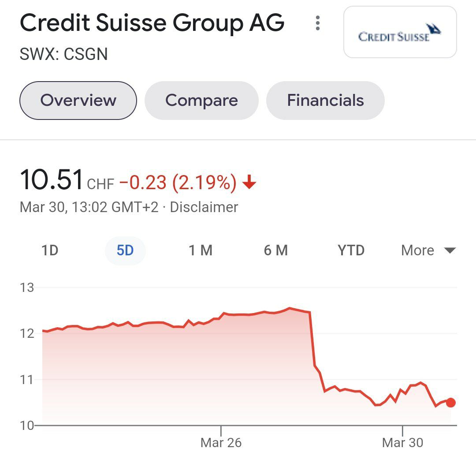Show the YTD price chart
Image resolution: width=476 pixels, height=463 pixels.
point(350,250)
